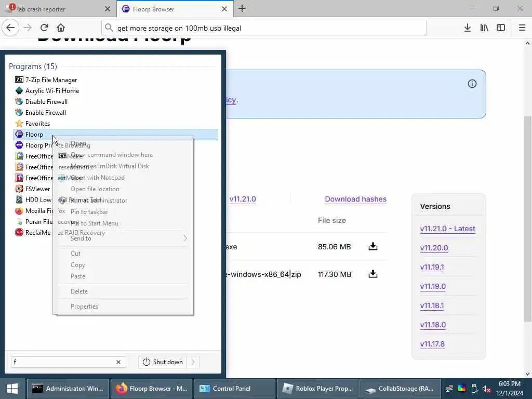Image resolution: width=532 pixels, height=399 pixels.
Task: Open HDD Low Level Format Tool
Action: pyautogui.click(x=33, y=200)
